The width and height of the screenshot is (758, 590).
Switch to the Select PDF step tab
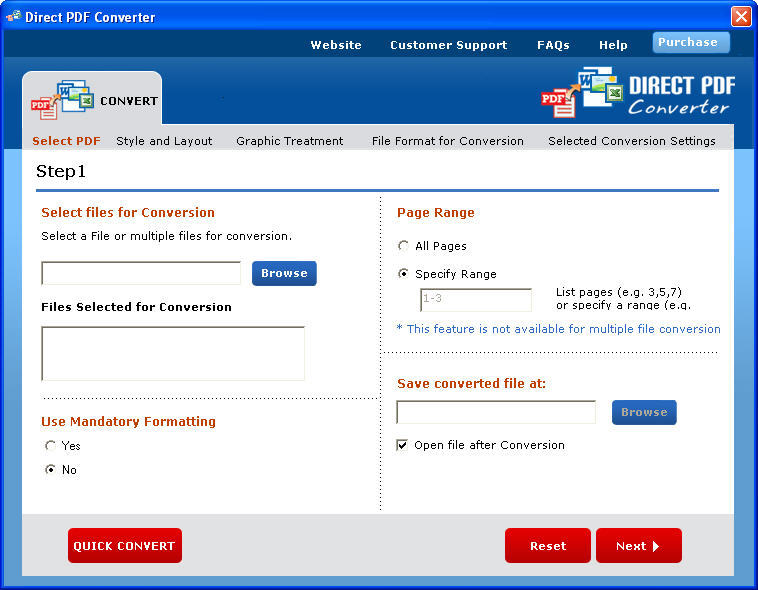click(66, 141)
